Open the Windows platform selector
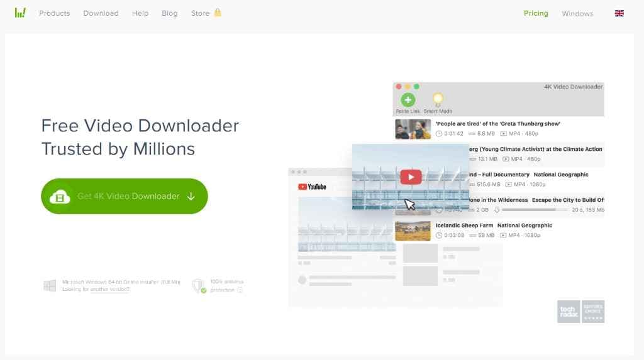644x360 pixels. (x=577, y=14)
